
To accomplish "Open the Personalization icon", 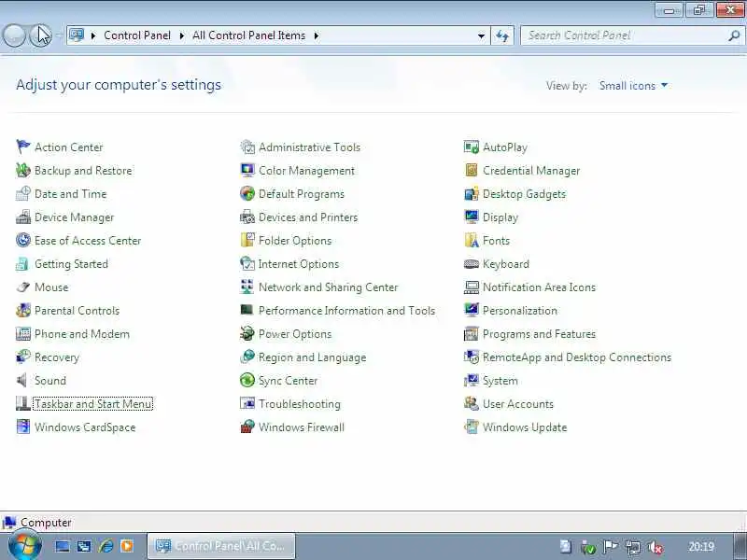I will [472, 310].
